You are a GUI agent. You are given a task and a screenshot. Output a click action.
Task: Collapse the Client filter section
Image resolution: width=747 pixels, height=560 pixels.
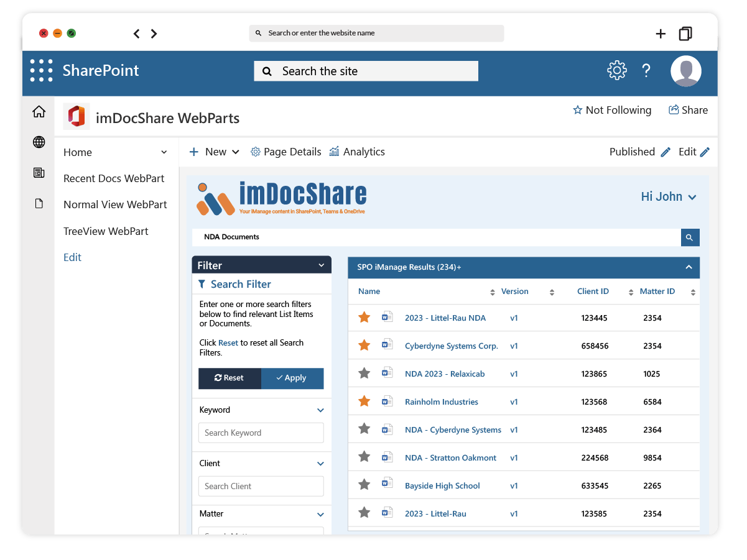coord(320,464)
